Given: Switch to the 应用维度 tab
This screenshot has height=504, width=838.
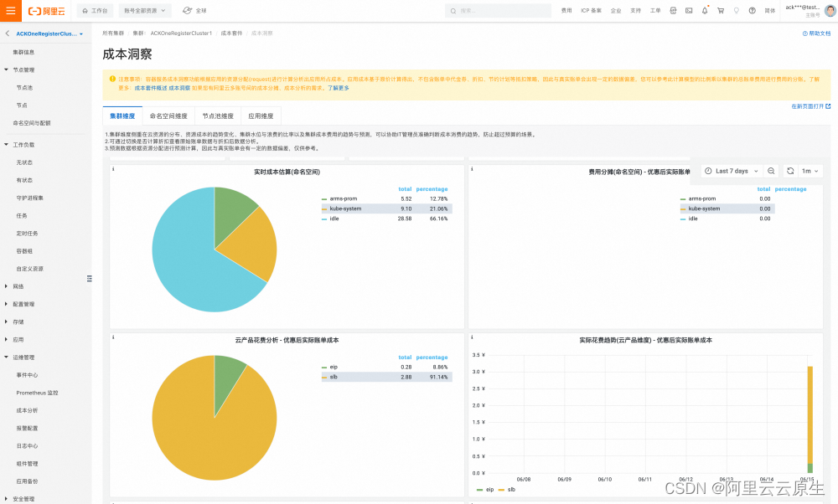Looking at the screenshot, I should point(261,116).
